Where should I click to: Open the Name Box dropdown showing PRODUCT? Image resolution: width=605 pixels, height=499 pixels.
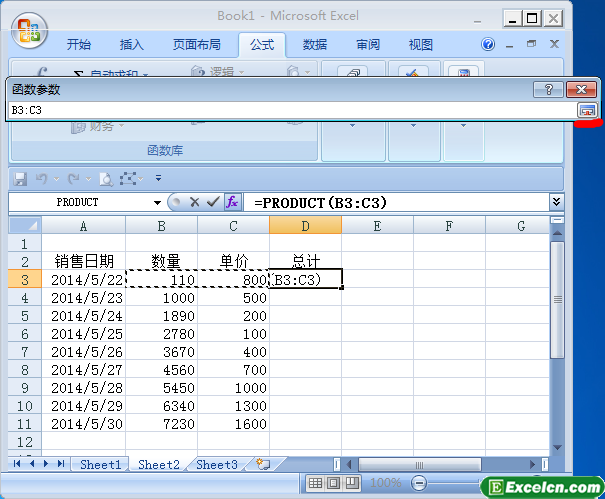[x=157, y=202]
